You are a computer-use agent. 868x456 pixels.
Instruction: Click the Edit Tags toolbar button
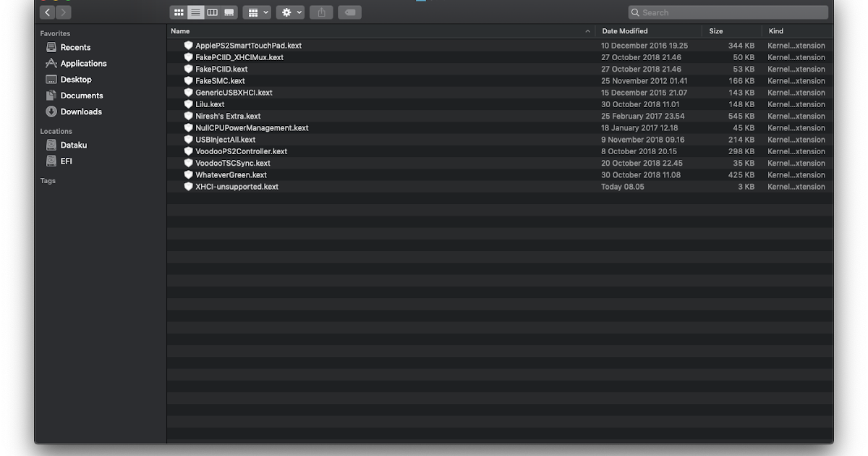349,12
